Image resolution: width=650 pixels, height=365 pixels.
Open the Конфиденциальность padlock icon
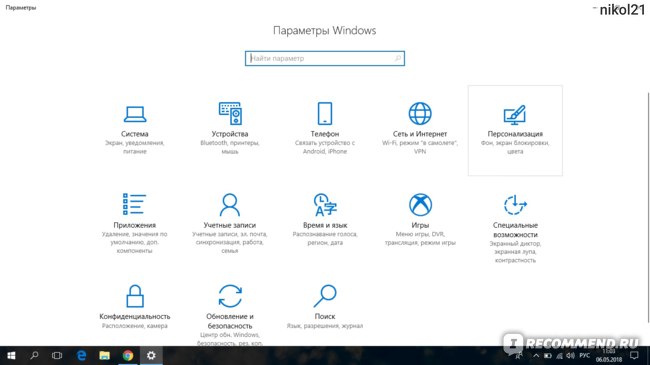click(x=135, y=296)
